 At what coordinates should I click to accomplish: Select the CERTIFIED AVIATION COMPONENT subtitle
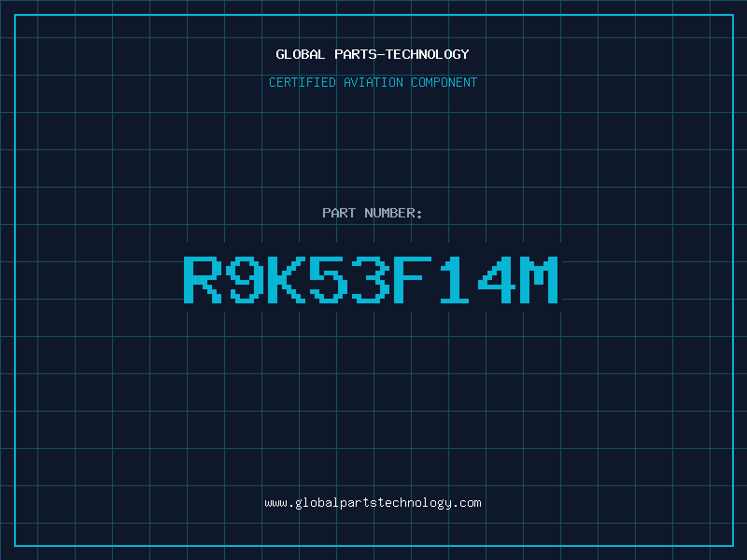tap(373, 82)
